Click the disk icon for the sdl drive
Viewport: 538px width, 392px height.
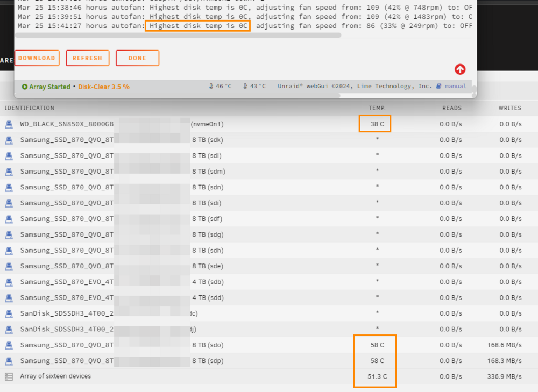tap(9, 156)
